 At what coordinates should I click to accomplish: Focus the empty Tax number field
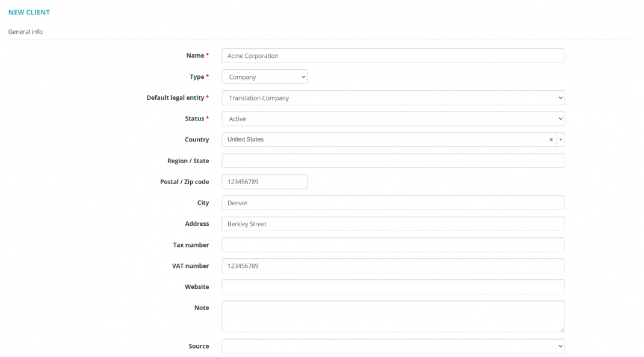pos(392,245)
